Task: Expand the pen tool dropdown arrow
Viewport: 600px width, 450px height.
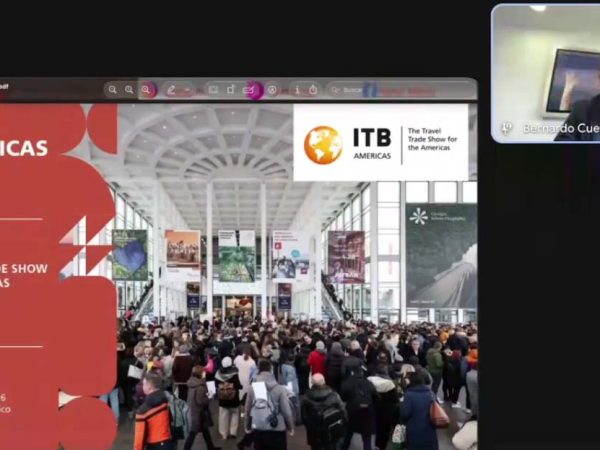Action: 186,90
